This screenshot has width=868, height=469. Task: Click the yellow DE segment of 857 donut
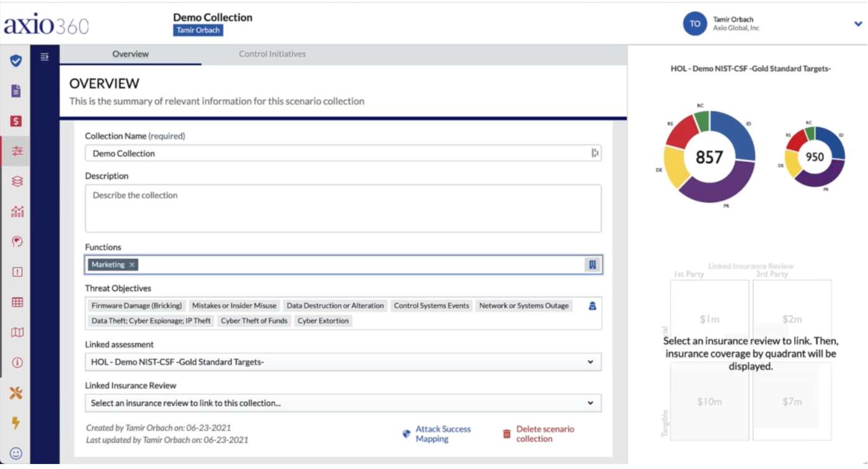[675, 166]
